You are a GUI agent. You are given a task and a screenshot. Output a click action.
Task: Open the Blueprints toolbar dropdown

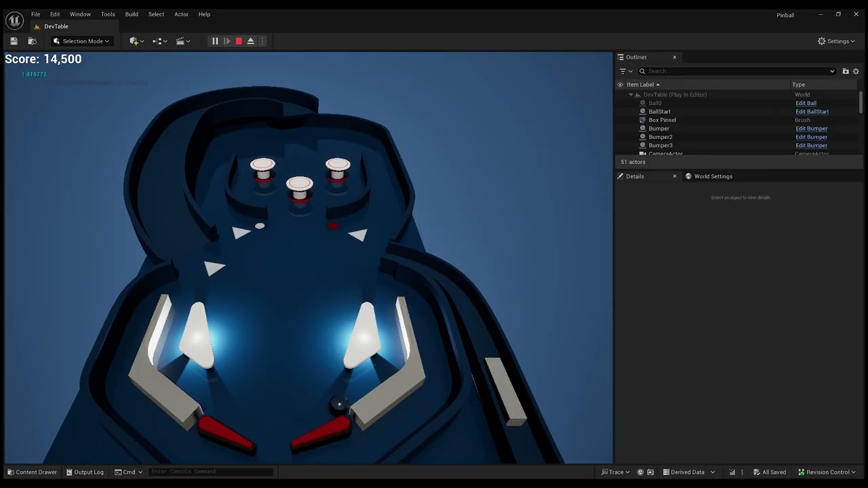[x=159, y=41]
